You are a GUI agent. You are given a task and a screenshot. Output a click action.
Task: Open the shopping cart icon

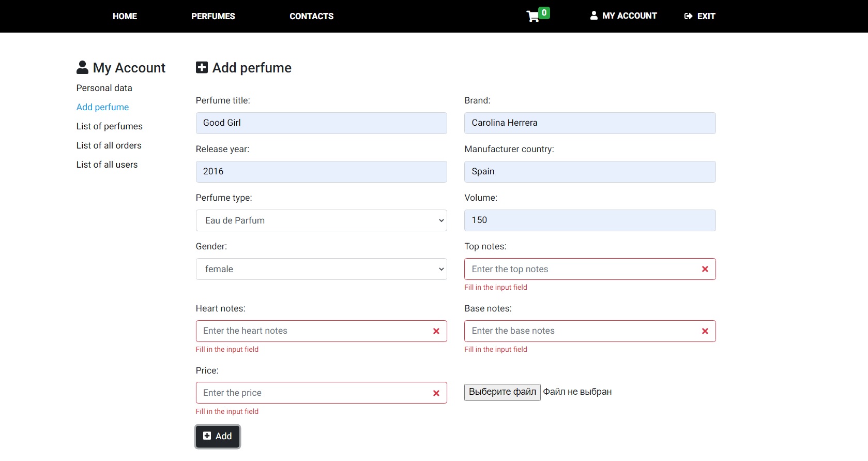pyautogui.click(x=533, y=17)
